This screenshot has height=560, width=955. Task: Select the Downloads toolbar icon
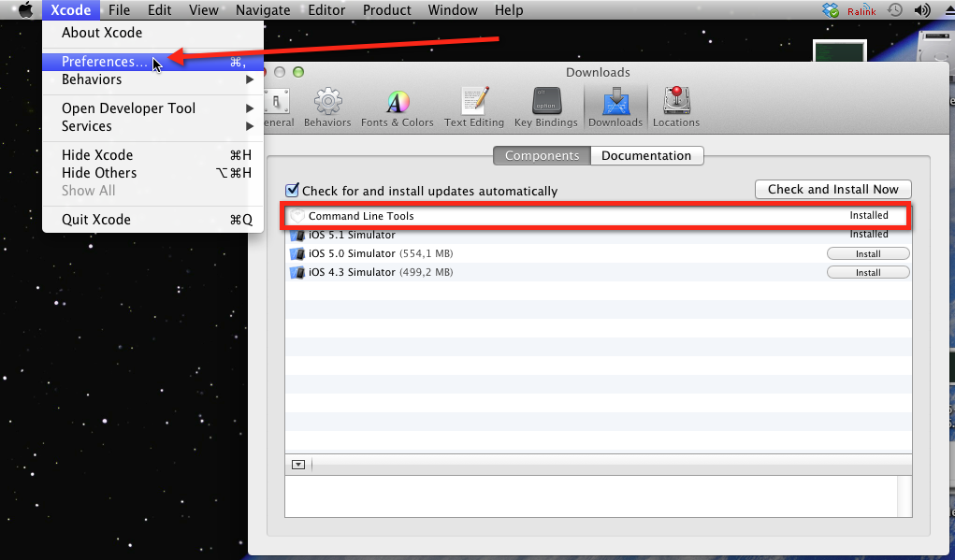pos(615,108)
